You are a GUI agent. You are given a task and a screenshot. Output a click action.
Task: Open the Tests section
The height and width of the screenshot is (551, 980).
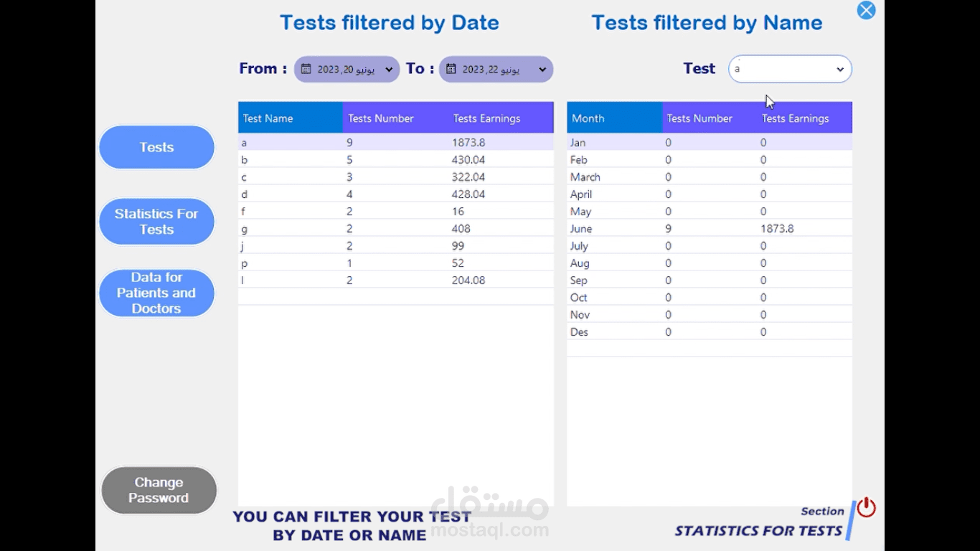click(156, 147)
